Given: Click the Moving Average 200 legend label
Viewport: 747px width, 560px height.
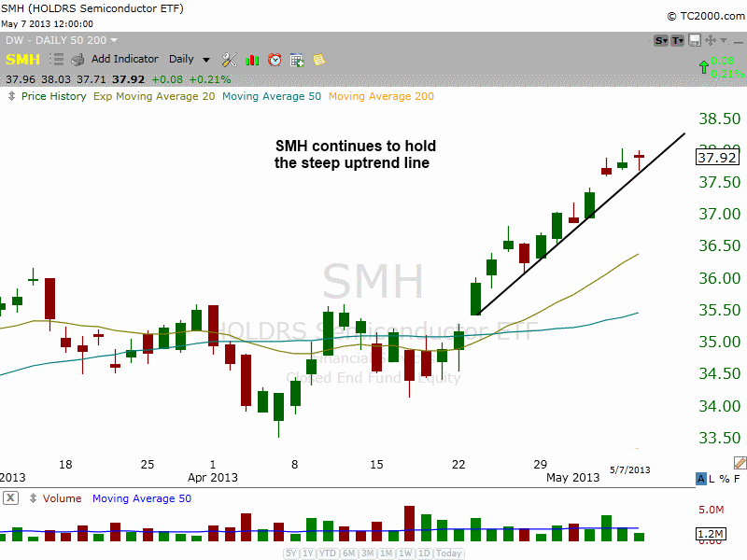Looking at the screenshot, I should click(x=381, y=96).
